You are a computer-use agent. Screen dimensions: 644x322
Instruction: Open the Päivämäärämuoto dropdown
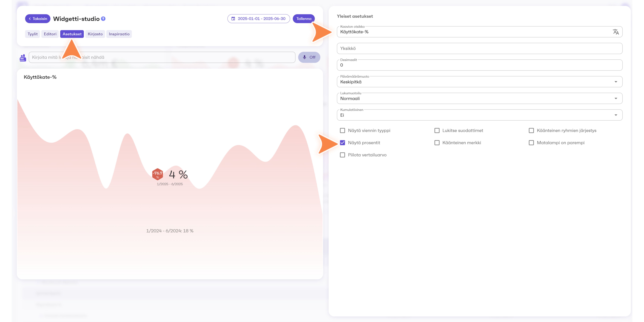point(479,82)
